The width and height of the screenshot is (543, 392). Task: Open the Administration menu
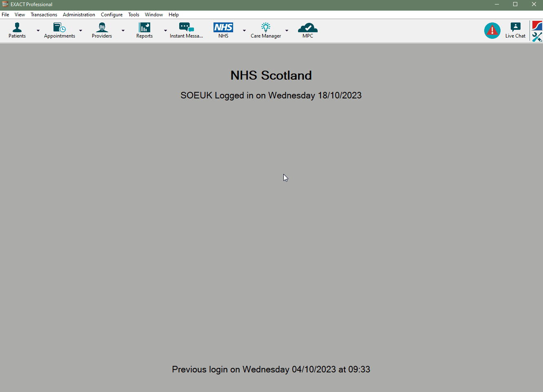tap(79, 15)
